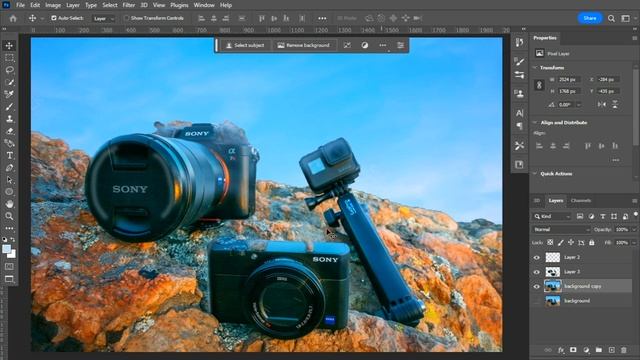The image size is (640, 360).
Task: Delete layer with trash icon
Action: click(x=624, y=350)
